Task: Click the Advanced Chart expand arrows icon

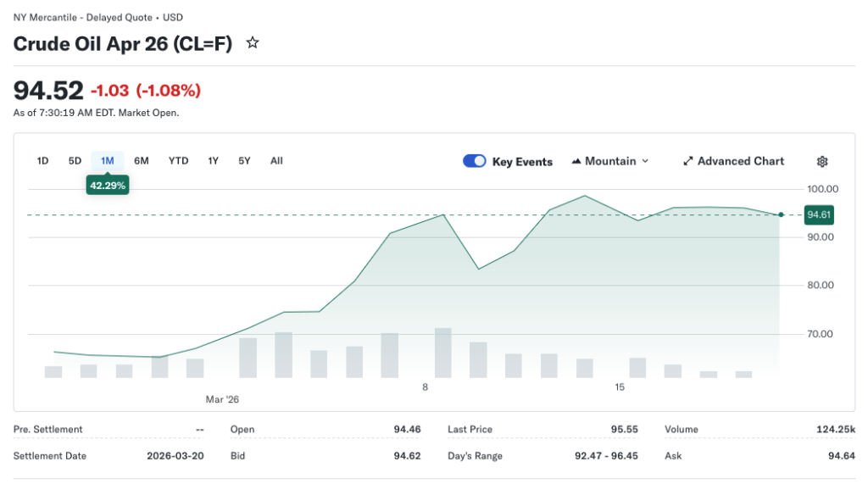Action: pos(688,161)
